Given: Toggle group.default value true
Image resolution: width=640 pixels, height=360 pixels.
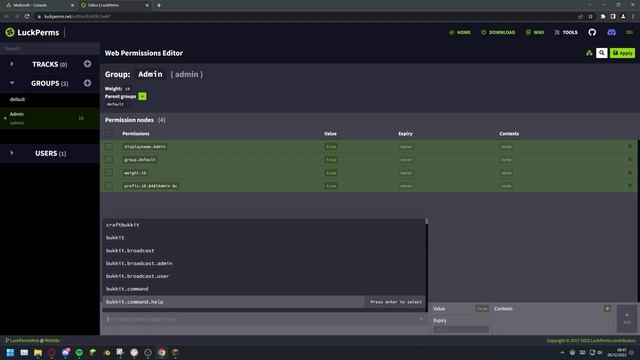Looking at the screenshot, I should click(331, 160).
